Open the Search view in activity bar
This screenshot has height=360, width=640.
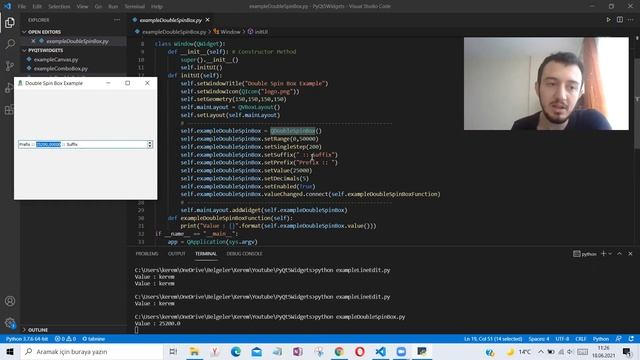tap(10, 44)
